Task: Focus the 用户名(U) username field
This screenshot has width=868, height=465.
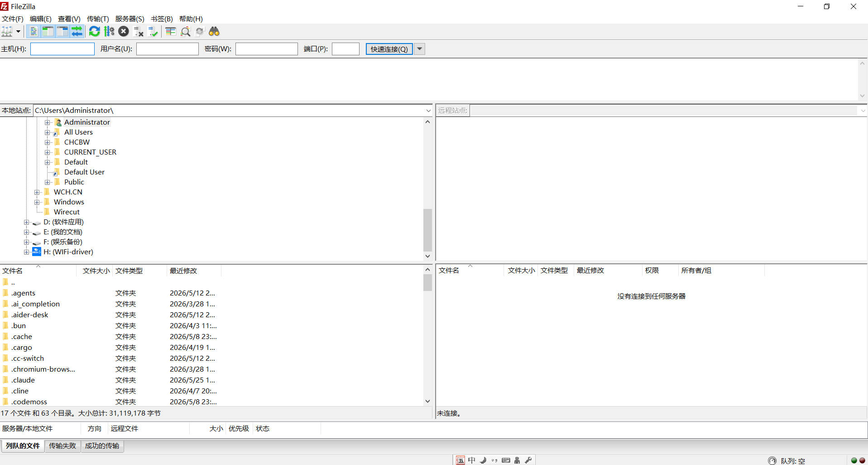Action: click(x=168, y=49)
